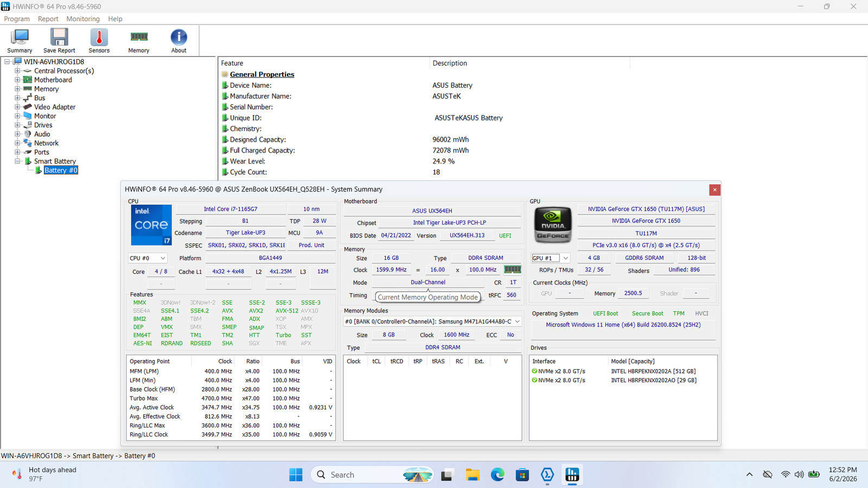Click the Feature column header
The width and height of the screenshot is (868, 488).
coord(324,63)
